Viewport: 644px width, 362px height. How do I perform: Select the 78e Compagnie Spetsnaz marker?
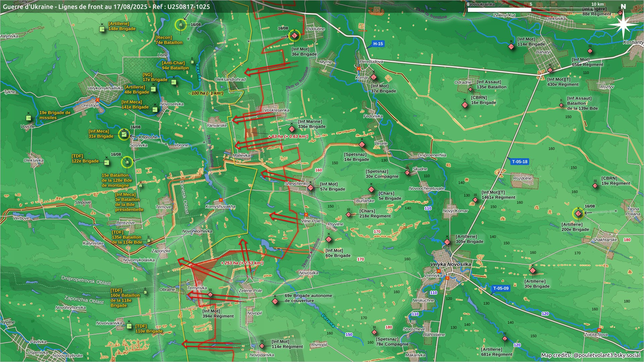[374, 333]
